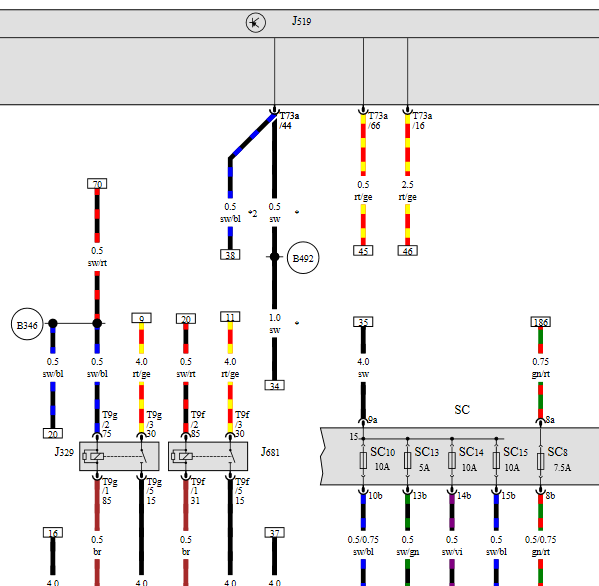Screen dimensions: 599x586
Task: Open reference box 37
Action: click(x=275, y=533)
